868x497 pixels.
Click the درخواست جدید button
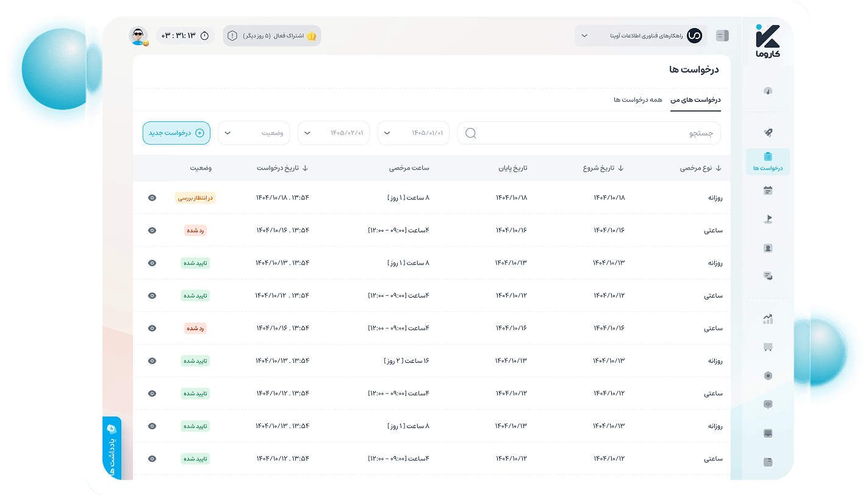pyautogui.click(x=176, y=133)
